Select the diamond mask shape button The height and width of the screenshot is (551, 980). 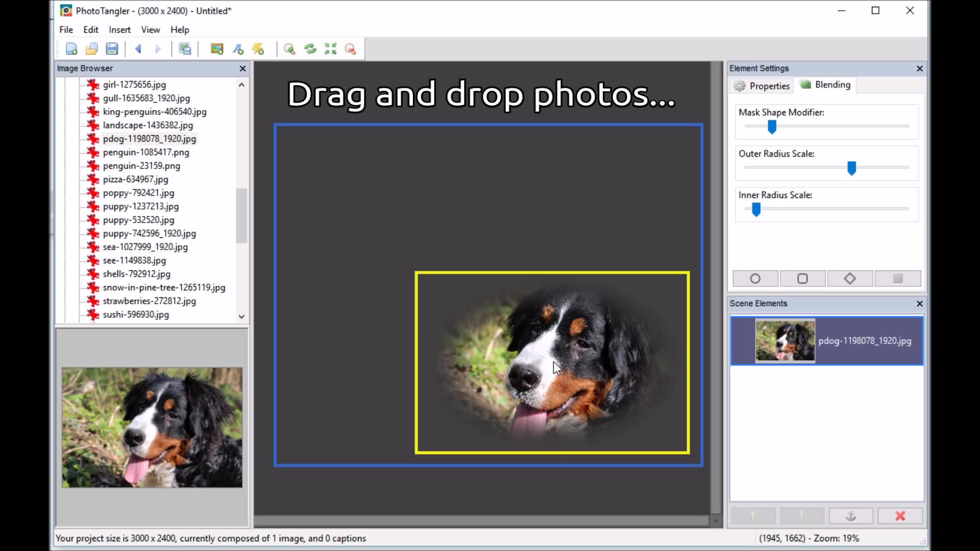point(850,279)
